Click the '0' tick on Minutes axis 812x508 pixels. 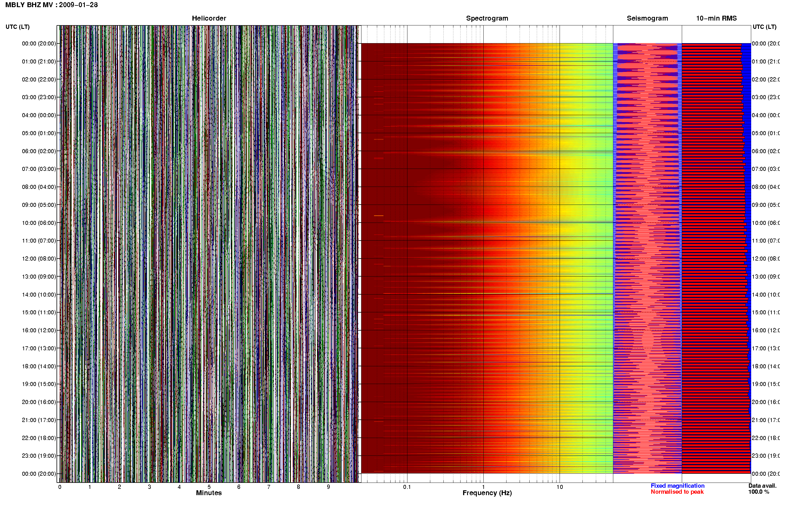60,487
